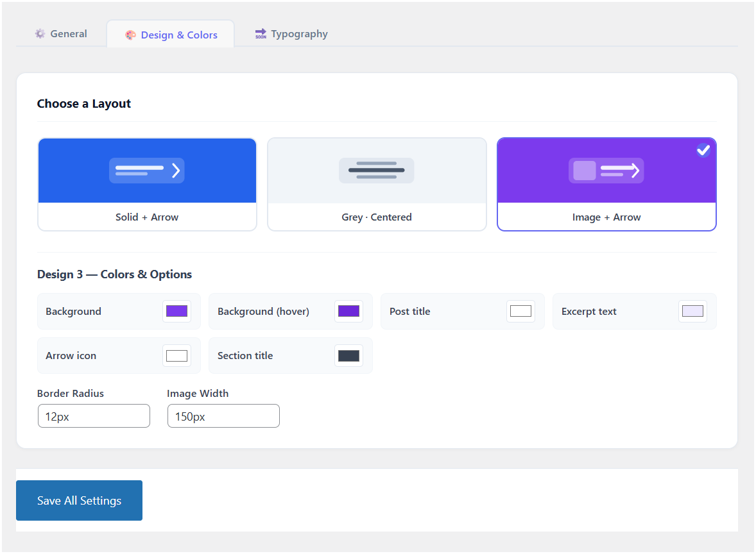This screenshot has width=756, height=554.
Task: Select the Grey · Centered layout card
Action: pyautogui.click(x=377, y=185)
